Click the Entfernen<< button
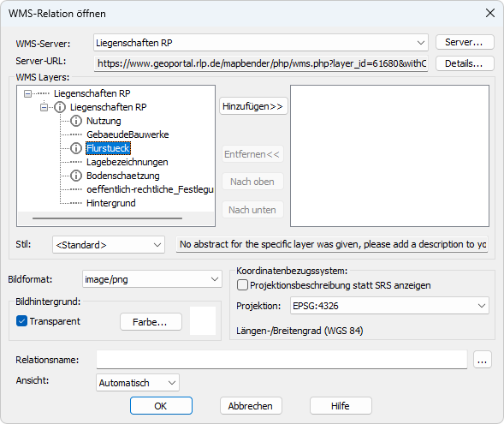This screenshot has width=504, height=424. point(252,154)
